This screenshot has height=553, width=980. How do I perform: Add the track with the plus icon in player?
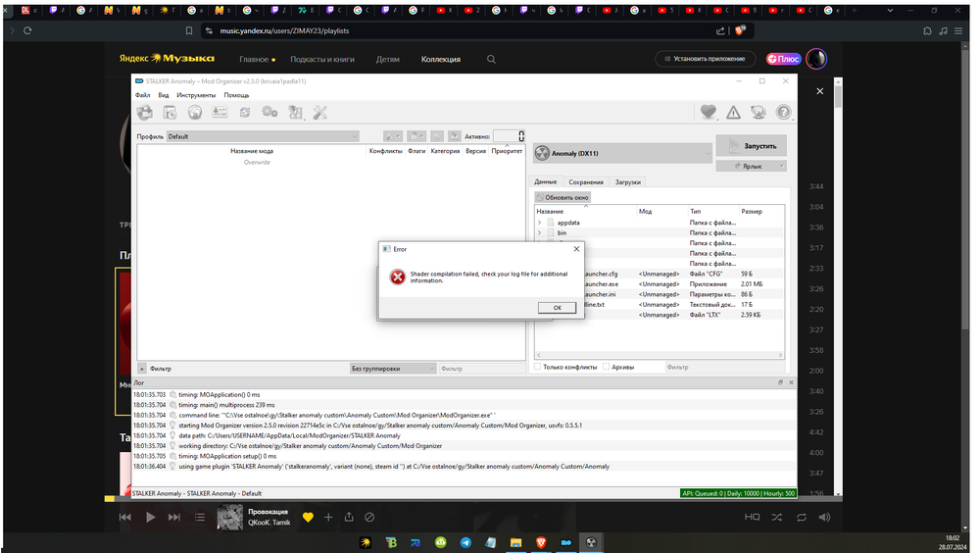(x=328, y=517)
